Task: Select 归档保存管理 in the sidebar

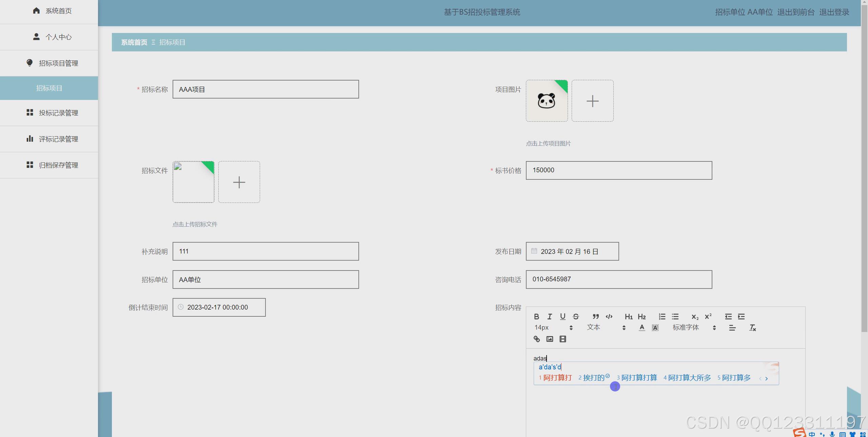Action: click(x=58, y=165)
